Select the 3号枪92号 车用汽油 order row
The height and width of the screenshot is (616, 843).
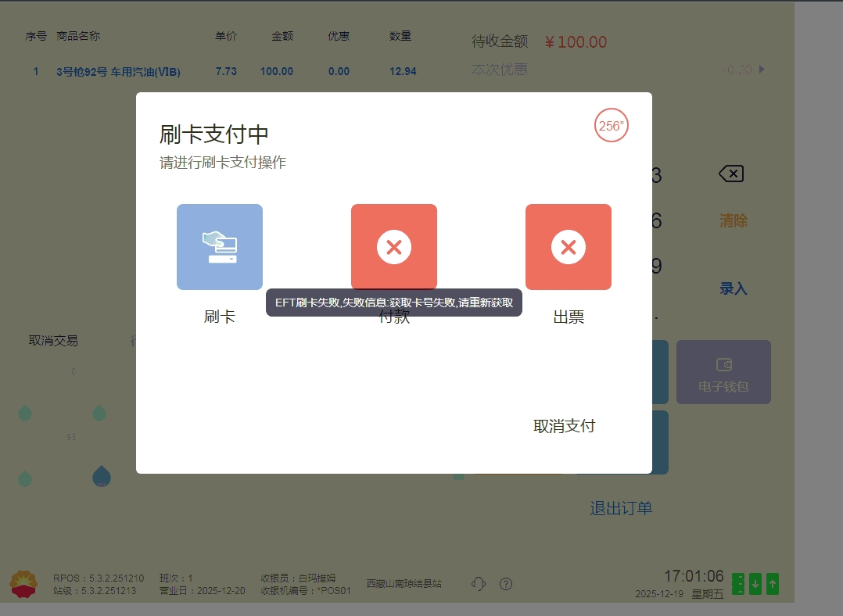[118, 72]
